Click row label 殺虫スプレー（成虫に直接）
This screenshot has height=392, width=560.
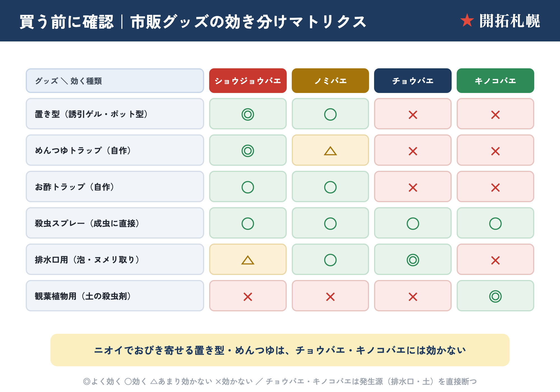click(x=115, y=223)
